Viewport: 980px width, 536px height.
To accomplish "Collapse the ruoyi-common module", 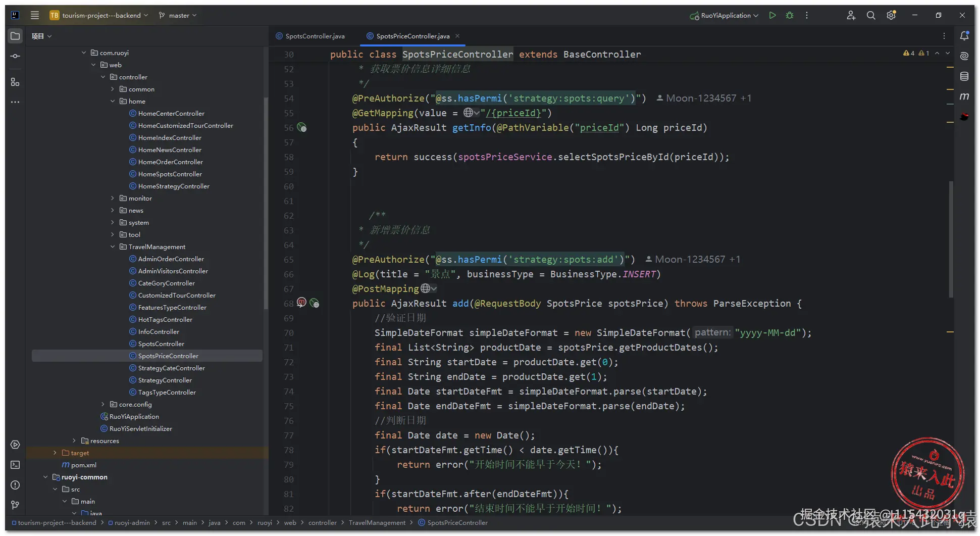I will tap(45, 477).
